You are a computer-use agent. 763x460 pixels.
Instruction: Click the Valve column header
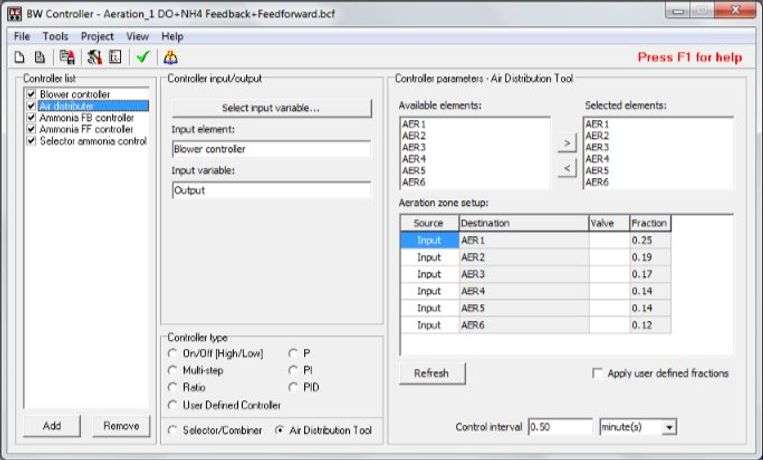coord(609,223)
